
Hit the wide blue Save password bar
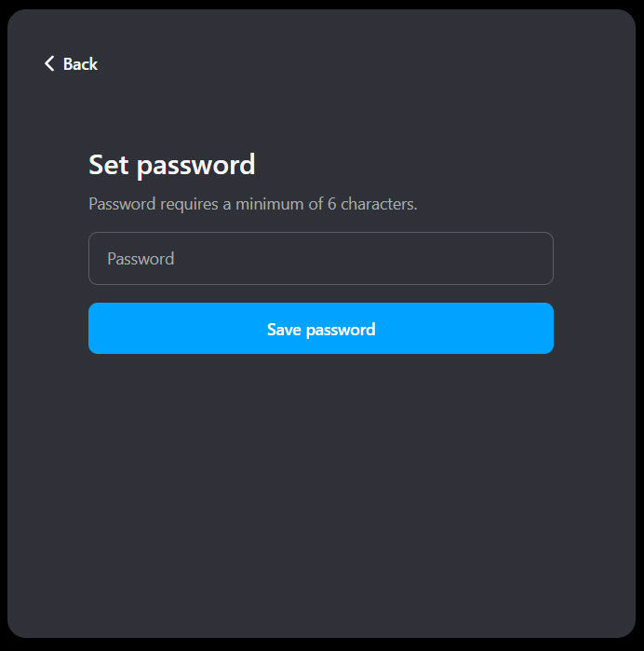pos(320,328)
